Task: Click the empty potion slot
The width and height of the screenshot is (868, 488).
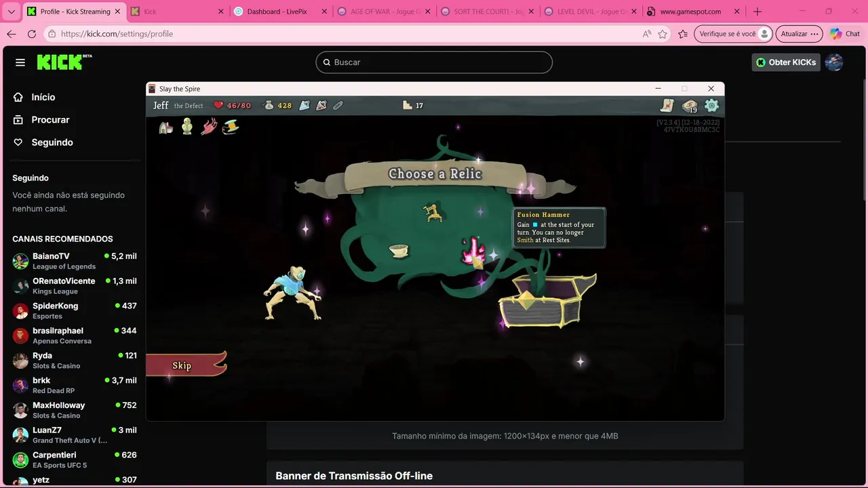Action: click(338, 105)
